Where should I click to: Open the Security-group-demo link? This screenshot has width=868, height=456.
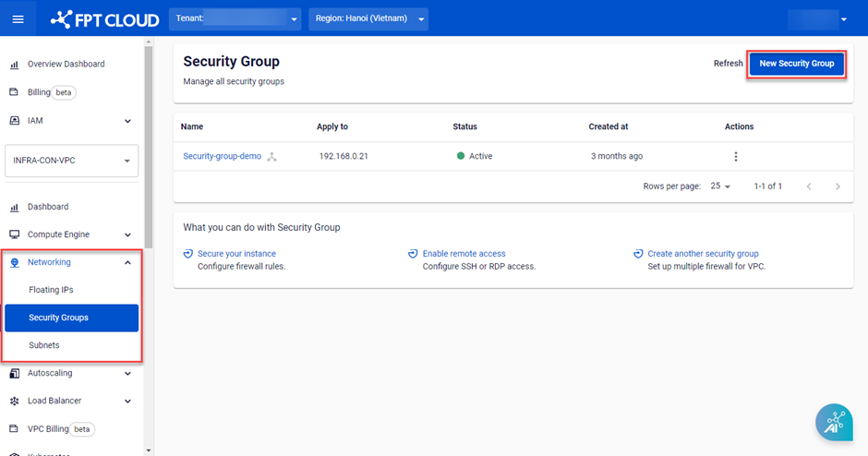(222, 157)
